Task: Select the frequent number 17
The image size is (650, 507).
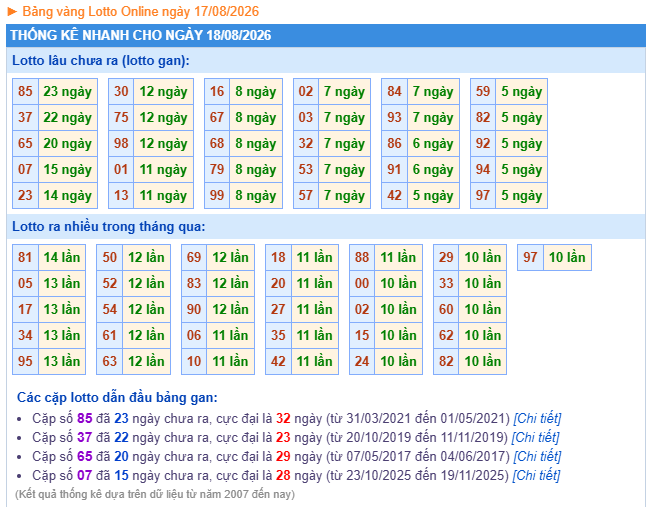Action: (x=25, y=309)
